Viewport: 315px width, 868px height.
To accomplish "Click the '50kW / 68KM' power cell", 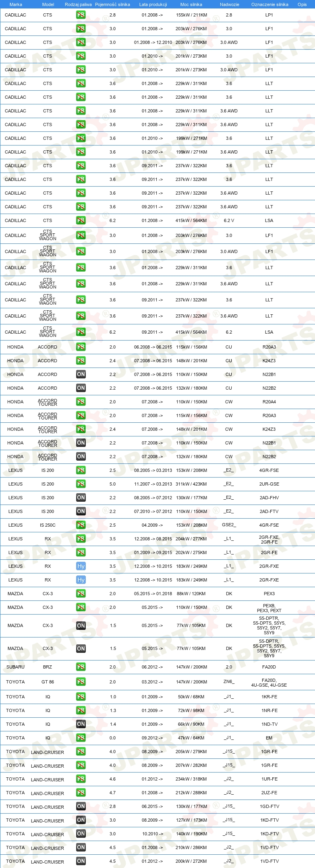I will tap(191, 697).
